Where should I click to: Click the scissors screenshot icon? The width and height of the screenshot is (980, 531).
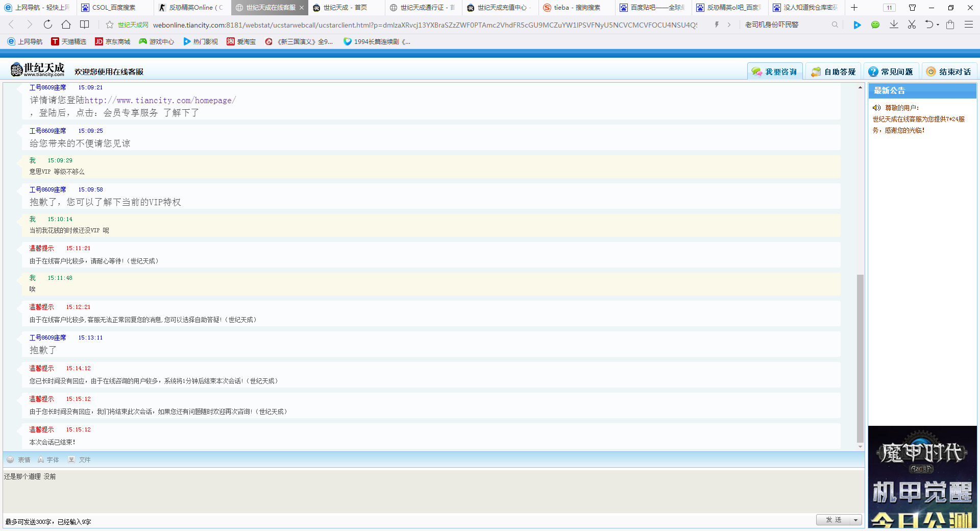click(x=912, y=25)
